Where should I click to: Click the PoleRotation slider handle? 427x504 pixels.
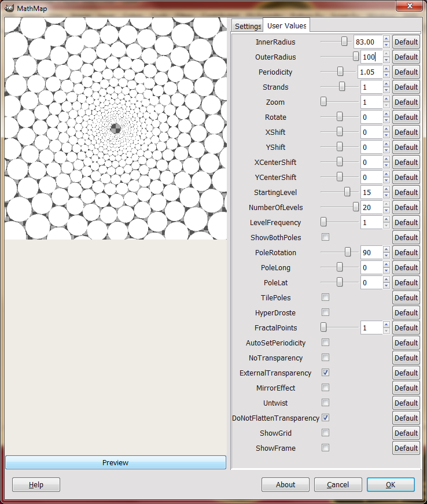pyautogui.click(x=348, y=252)
